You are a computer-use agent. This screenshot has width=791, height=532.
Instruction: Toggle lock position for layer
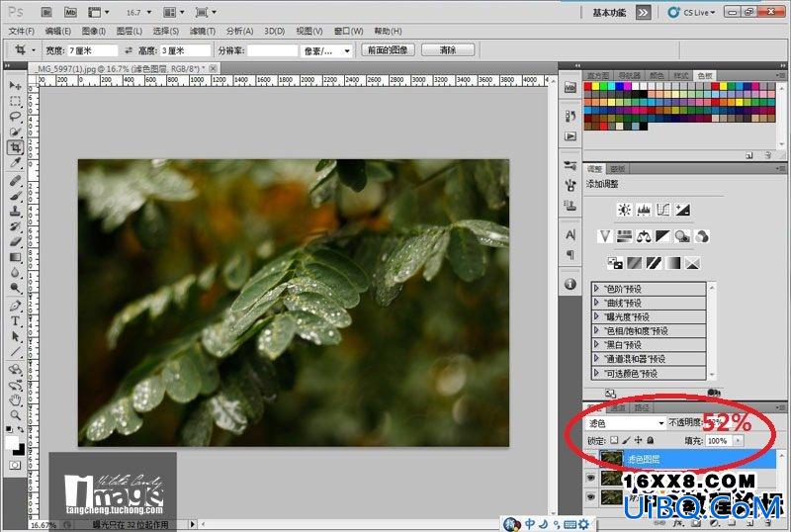pos(638,440)
